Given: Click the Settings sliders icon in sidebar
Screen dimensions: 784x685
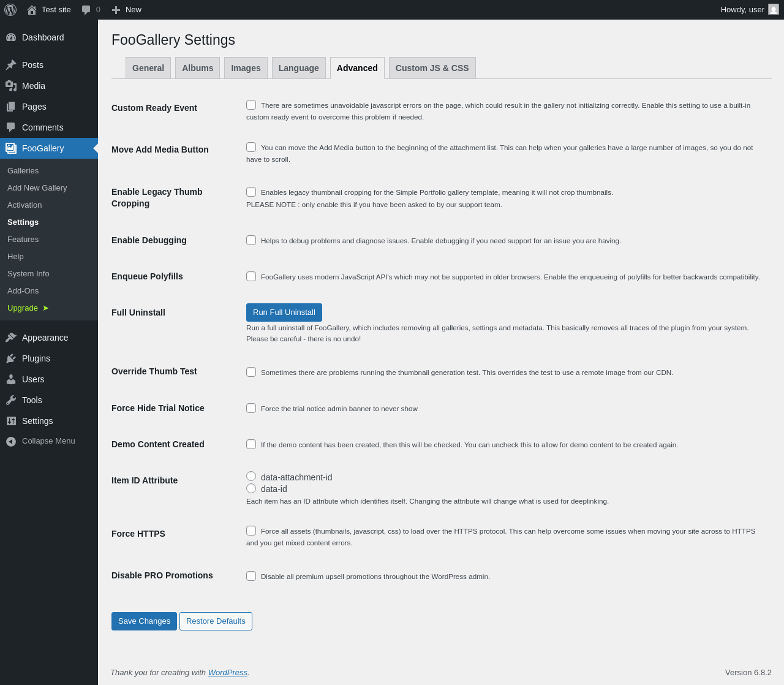Looking at the screenshot, I should 11,421.
